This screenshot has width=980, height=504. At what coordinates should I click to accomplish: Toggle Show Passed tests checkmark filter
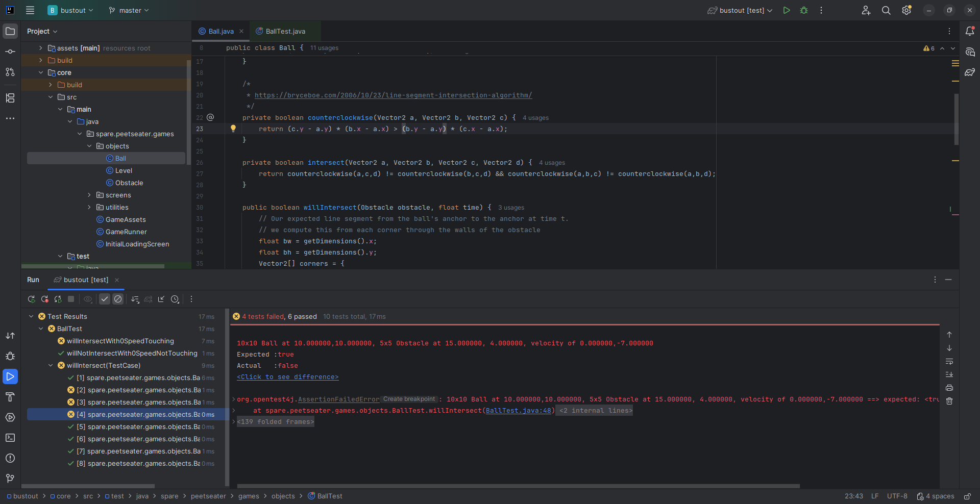click(x=105, y=299)
